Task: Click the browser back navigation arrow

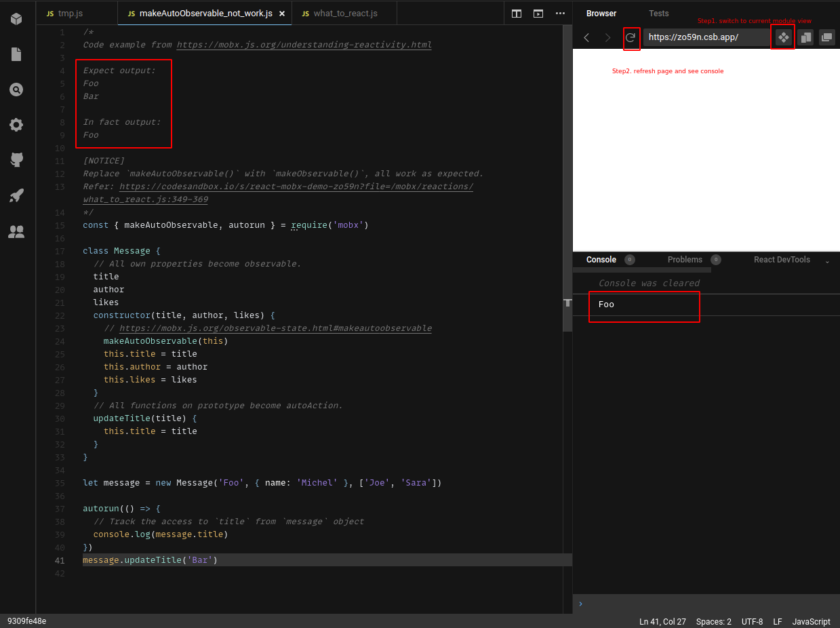Action: coord(586,39)
